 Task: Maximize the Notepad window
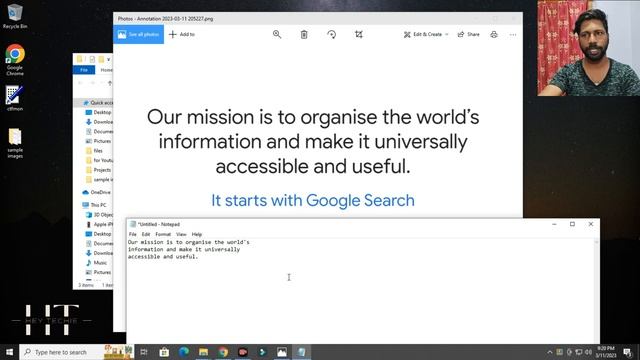[x=572, y=224]
